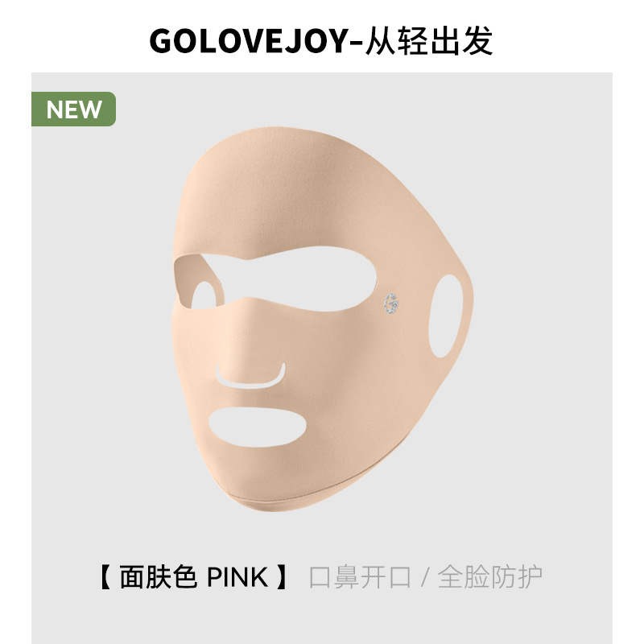Viewport: 644px width, 644px height.
Task: Click the left black bracket 【 symbol
Action: point(106,577)
